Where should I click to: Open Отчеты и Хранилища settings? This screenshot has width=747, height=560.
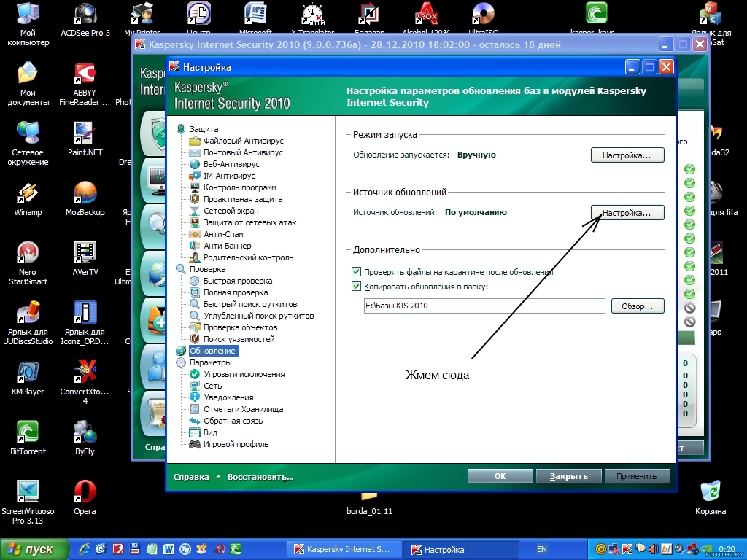point(243,409)
